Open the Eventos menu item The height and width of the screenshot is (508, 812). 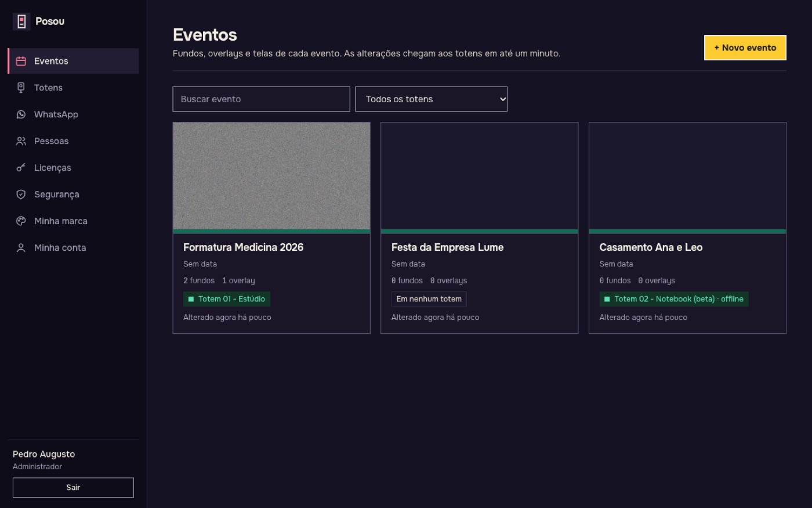pos(73,61)
